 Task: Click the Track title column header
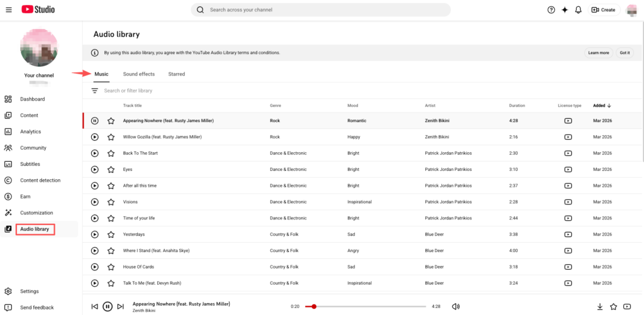click(132, 106)
